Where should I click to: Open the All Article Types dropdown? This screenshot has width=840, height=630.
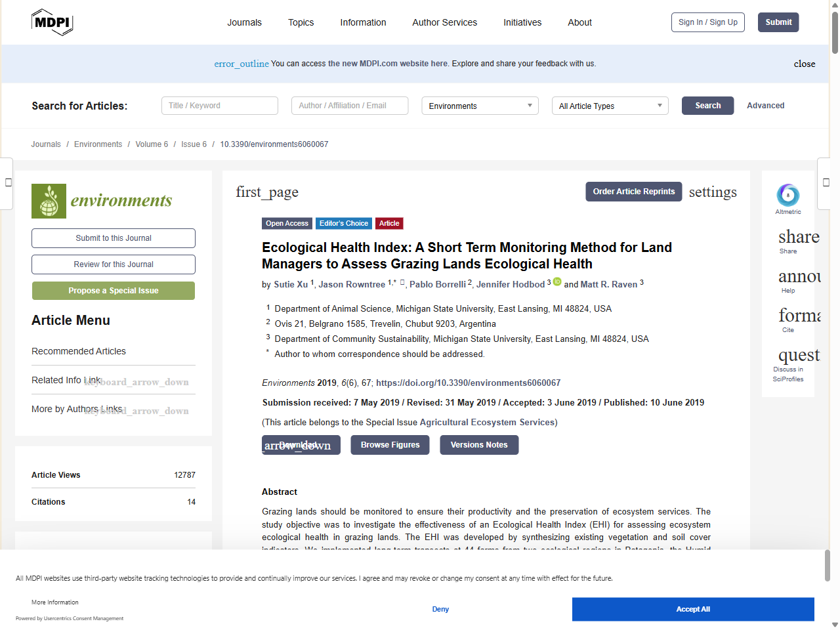610,106
